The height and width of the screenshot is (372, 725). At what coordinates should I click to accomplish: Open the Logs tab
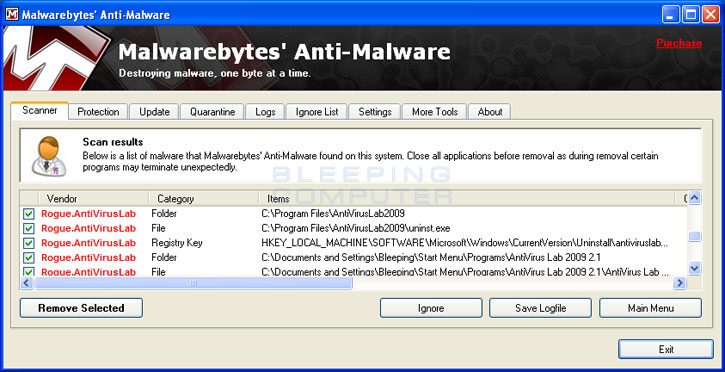(265, 112)
